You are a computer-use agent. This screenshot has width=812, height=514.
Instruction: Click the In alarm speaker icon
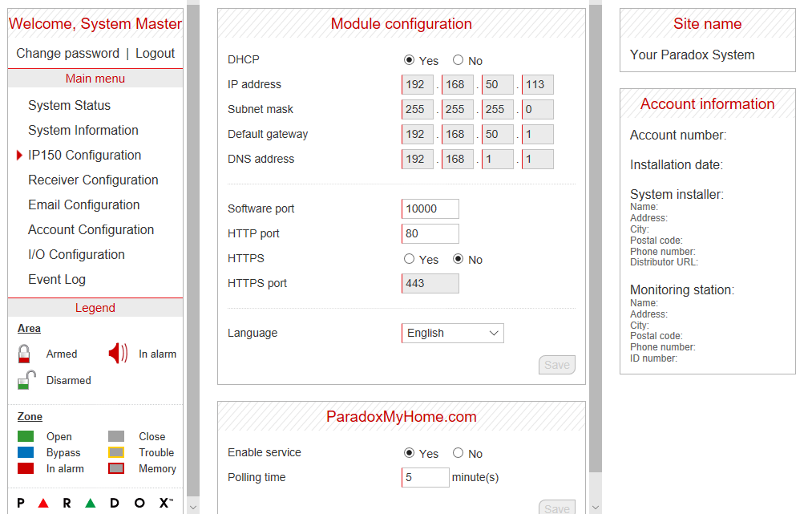118,354
